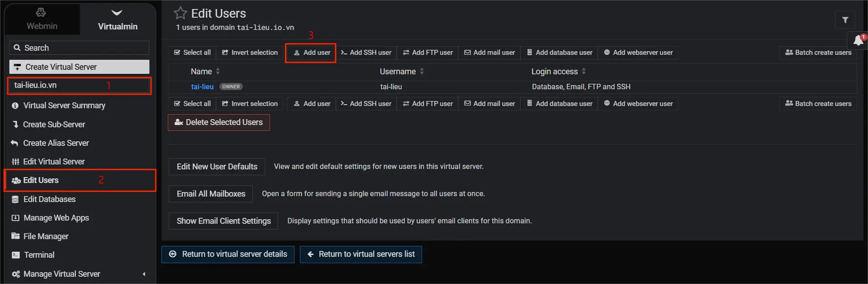Click the Terminal prompt icon in sidebar
Viewport: 868px width, 284px height.
(x=16, y=255)
